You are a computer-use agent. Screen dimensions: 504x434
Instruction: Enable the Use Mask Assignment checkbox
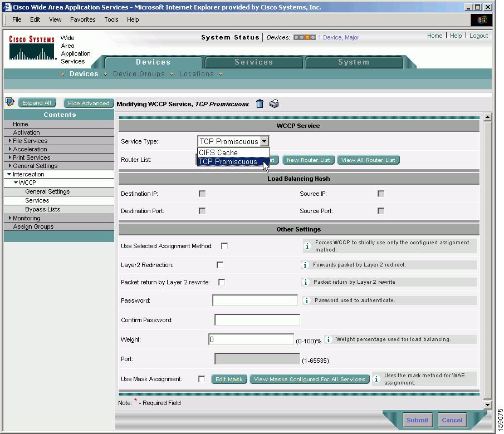point(202,379)
